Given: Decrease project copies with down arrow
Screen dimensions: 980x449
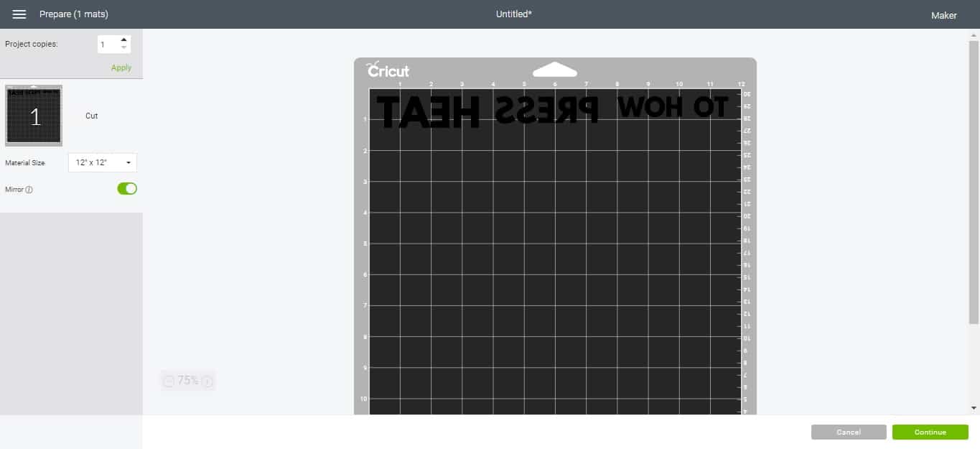Looking at the screenshot, I should pyautogui.click(x=124, y=48).
